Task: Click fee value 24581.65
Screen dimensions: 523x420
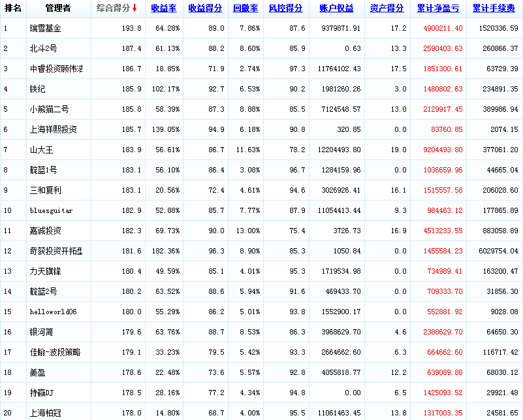Action: pos(502,413)
